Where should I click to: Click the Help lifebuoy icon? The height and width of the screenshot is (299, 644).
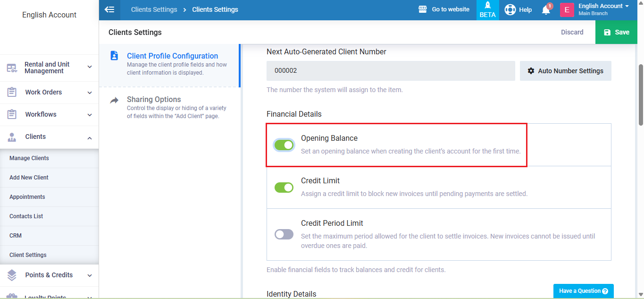coord(510,9)
